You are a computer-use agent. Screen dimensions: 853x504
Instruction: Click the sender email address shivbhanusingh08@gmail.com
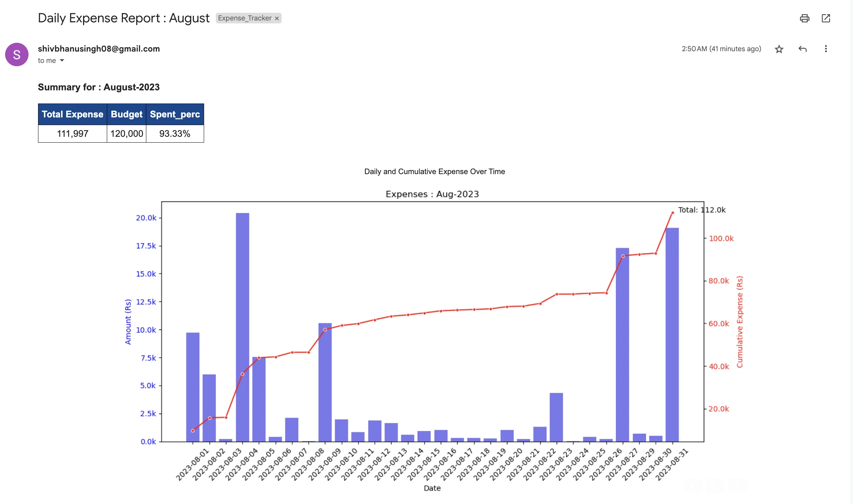[x=98, y=48]
